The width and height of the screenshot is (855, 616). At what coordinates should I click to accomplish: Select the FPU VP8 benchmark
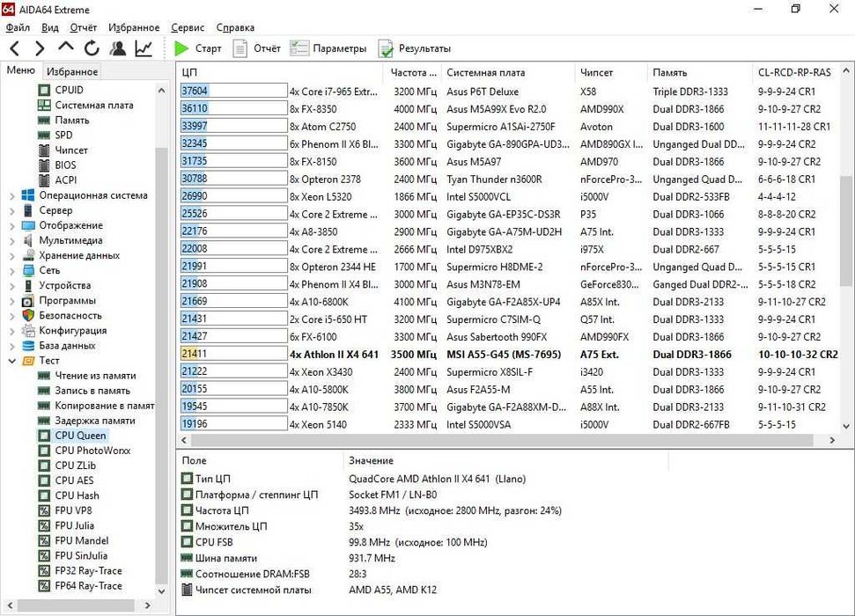tap(73, 510)
